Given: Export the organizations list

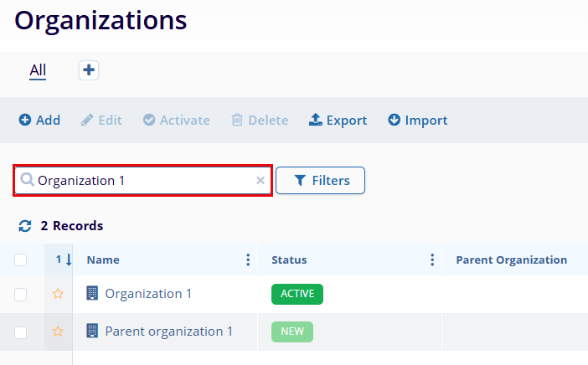Looking at the screenshot, I should 338,121.
